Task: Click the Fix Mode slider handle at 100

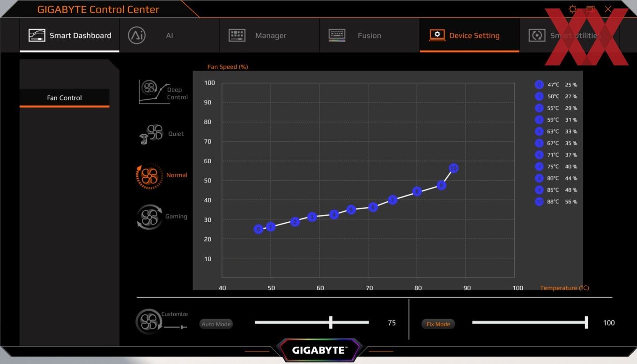Action: pyautogui.click(x=586, y=322)
